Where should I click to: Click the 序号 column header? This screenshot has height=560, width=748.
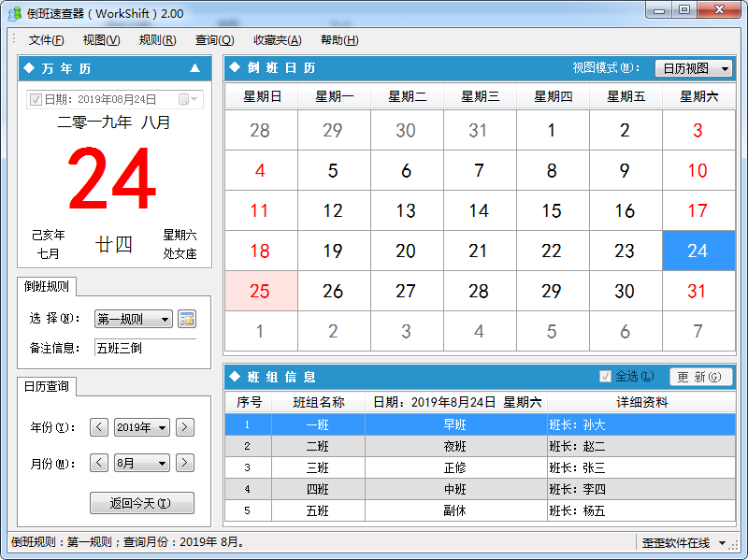coord(249,402)
